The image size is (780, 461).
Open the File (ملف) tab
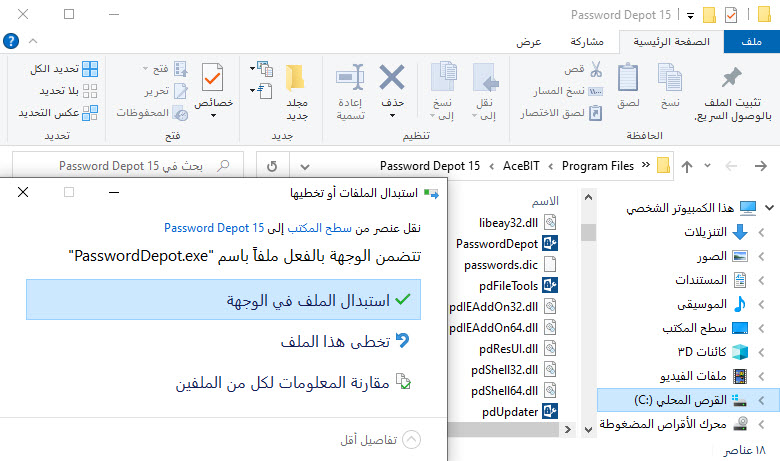[x=752, y=42]
